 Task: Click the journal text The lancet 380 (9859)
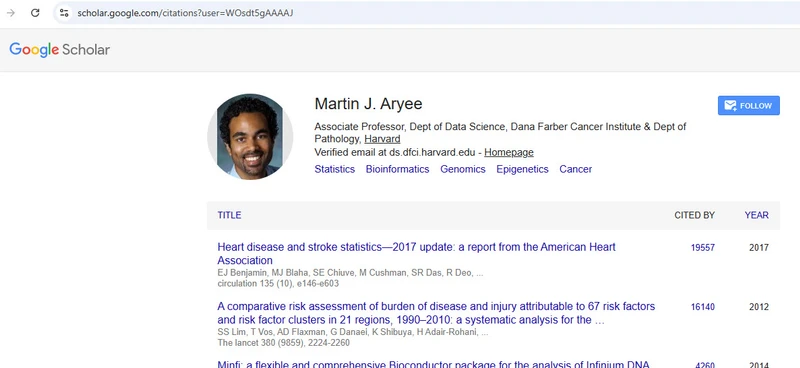284,343
